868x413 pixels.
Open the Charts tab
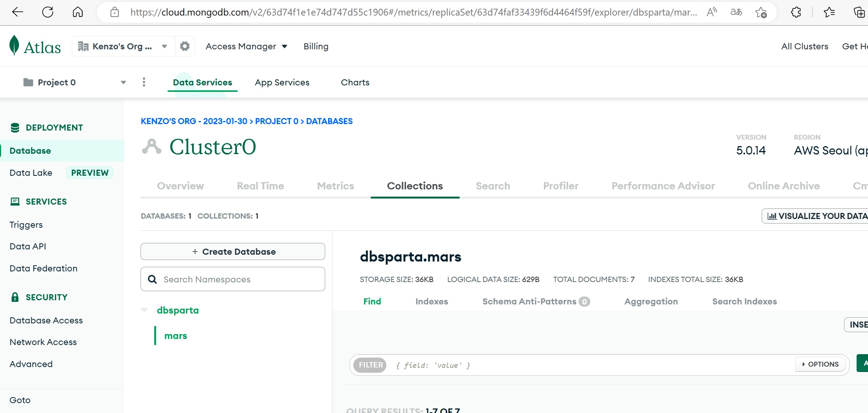[x=355, y=82]
